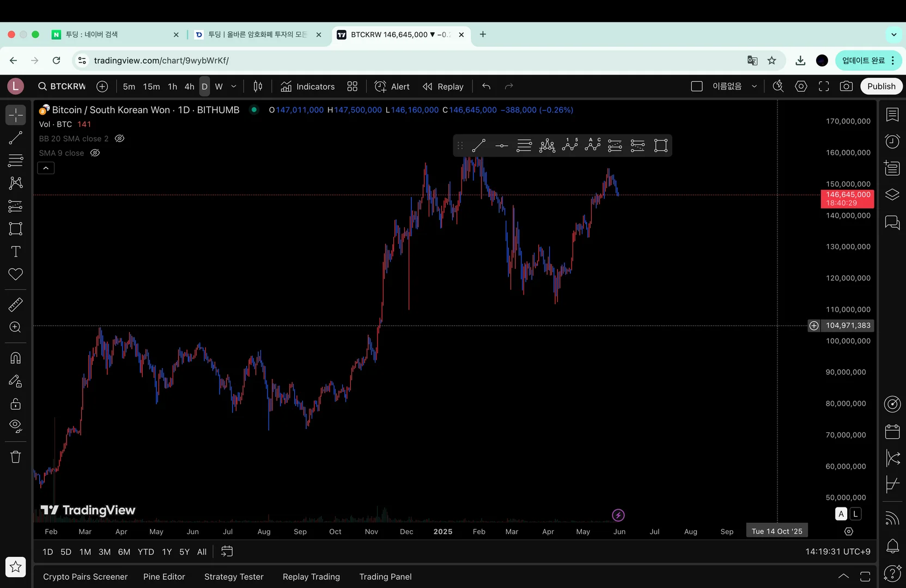Toggle log scale L button
The height and width of the screenshot is (588, 906).
856,514
